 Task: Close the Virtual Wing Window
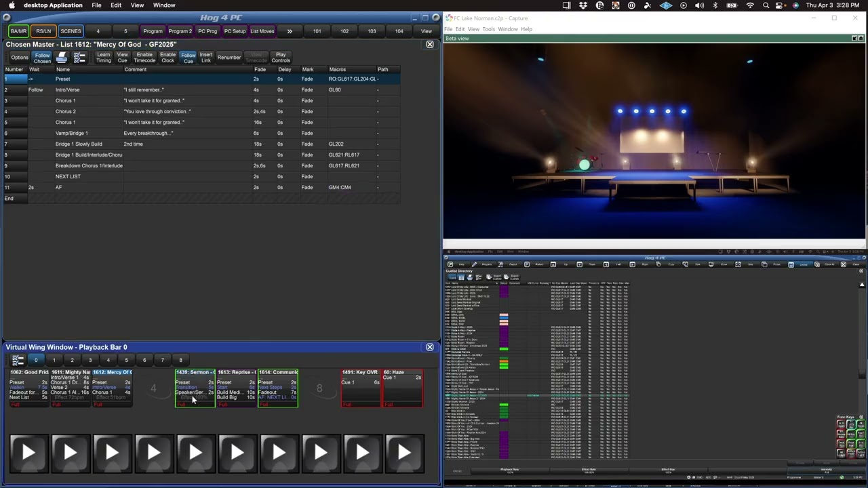coord(429,347)
